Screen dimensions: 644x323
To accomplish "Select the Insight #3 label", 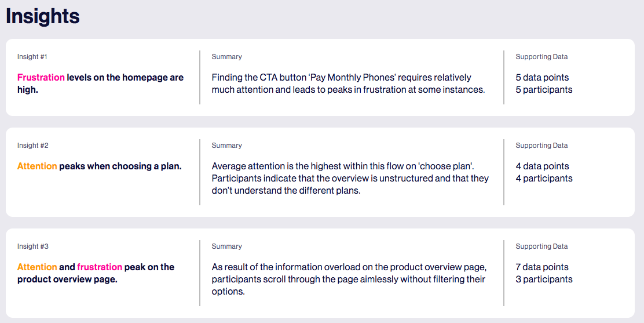I will click(33, 246).
